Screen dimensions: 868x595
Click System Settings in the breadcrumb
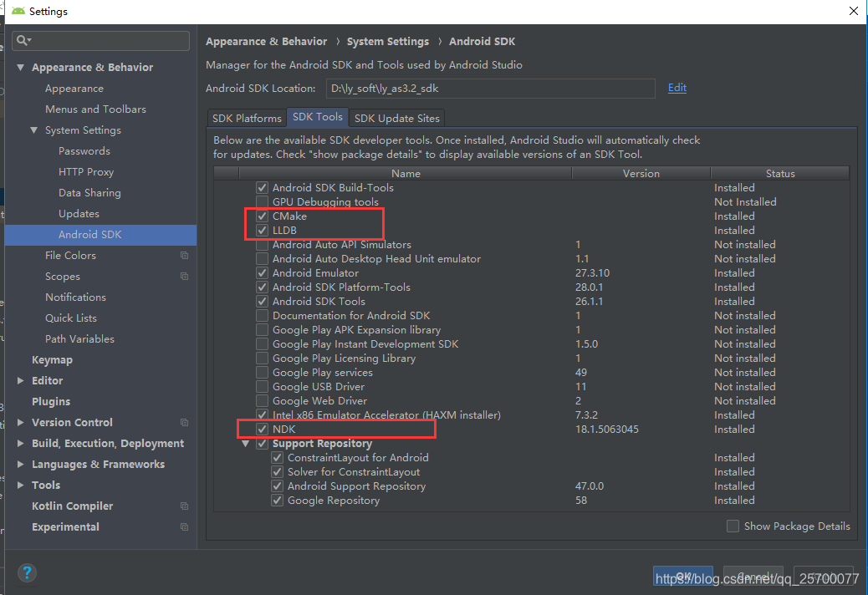pos(387,42)
